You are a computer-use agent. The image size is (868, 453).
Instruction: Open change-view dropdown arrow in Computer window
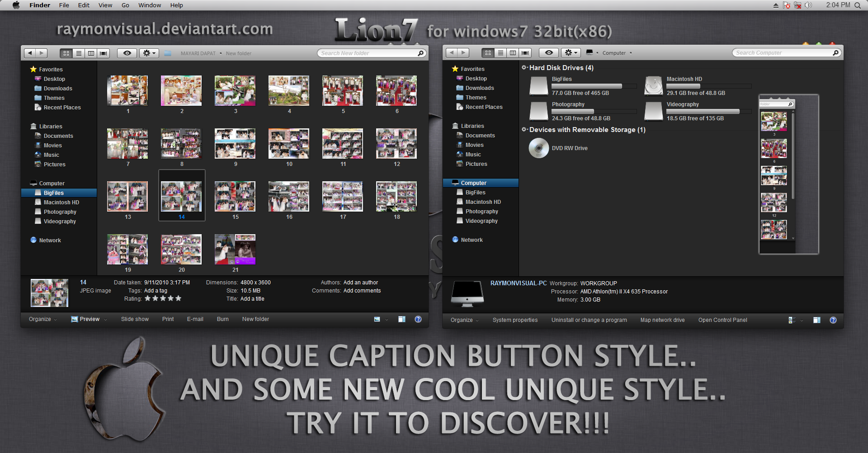tap(802, 321)
